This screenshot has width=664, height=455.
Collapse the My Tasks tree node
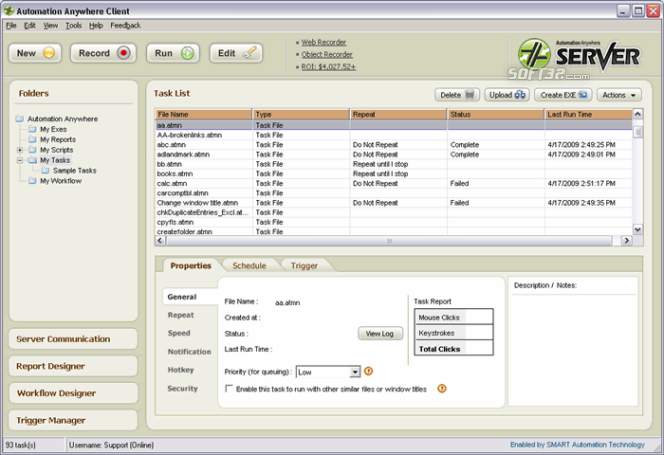point(19,160)
